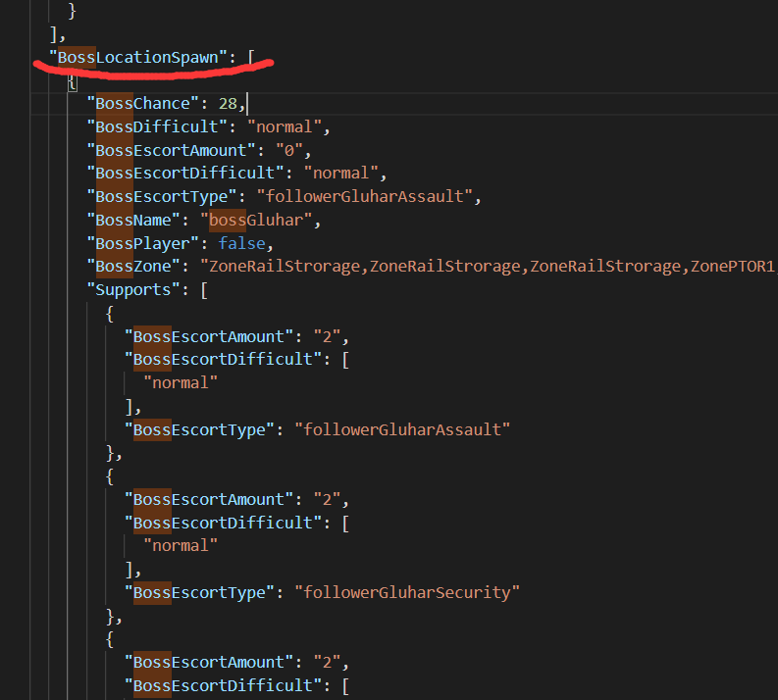Viewport: 778px width, 700px height.
Task: Click the first ZoneRailStrorage in BossZone value
Action: click(285, 267)
